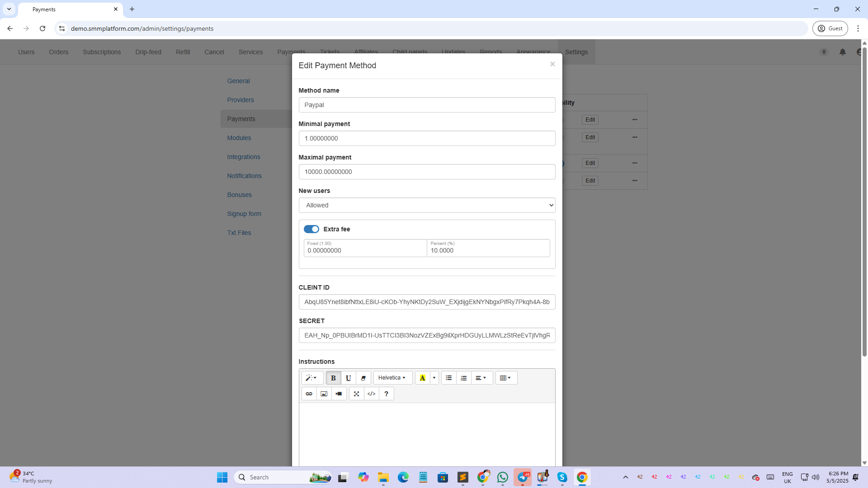Click the CLEINT ID input field
The width and height of the screenshot is (868, 488).
click(x=426, y=302)
